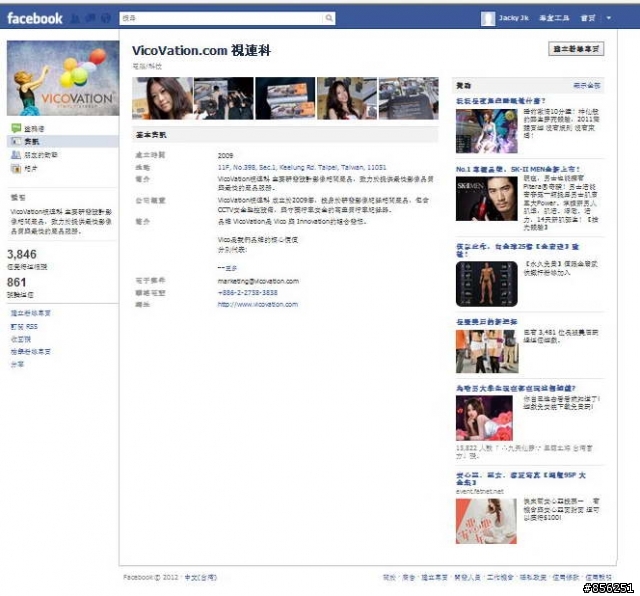Open the second photo thumbnail of photographers
The height and width of the screenshot is (596, 640).
point(224,98)
